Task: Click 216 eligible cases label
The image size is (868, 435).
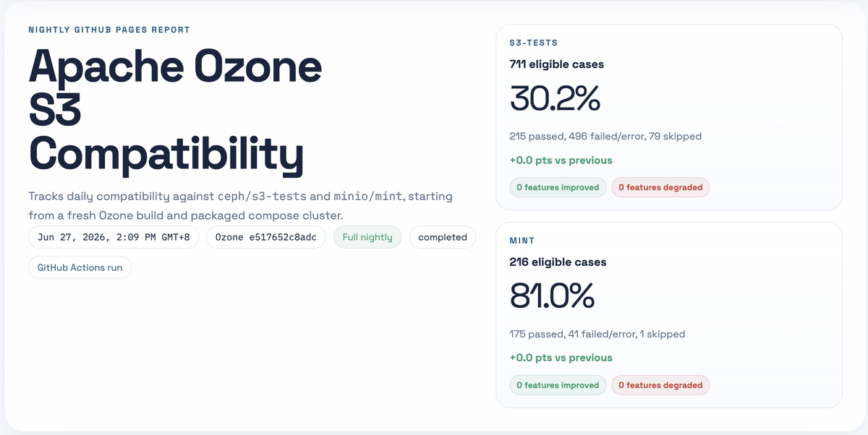Action: 558,262
